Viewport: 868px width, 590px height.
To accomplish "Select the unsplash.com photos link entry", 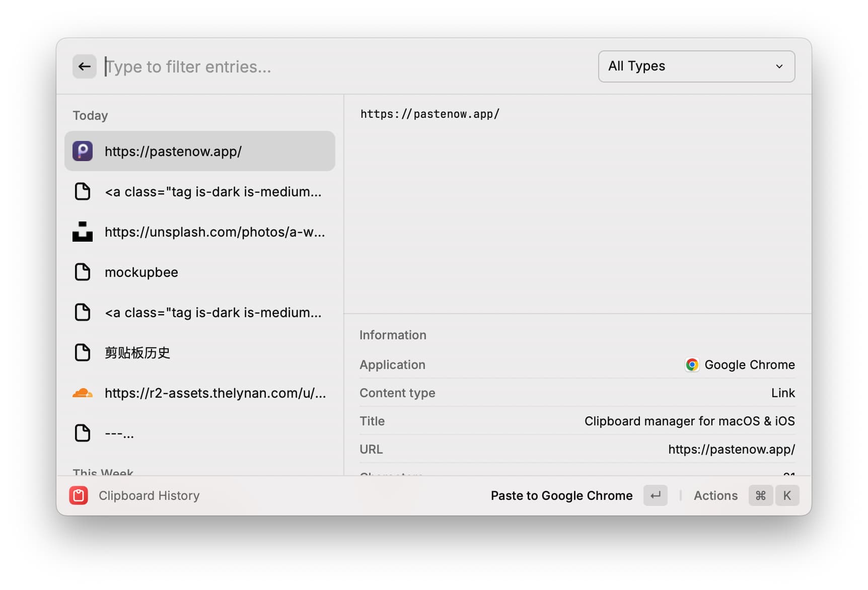I will pyautogui.click(x=214, y=232).
